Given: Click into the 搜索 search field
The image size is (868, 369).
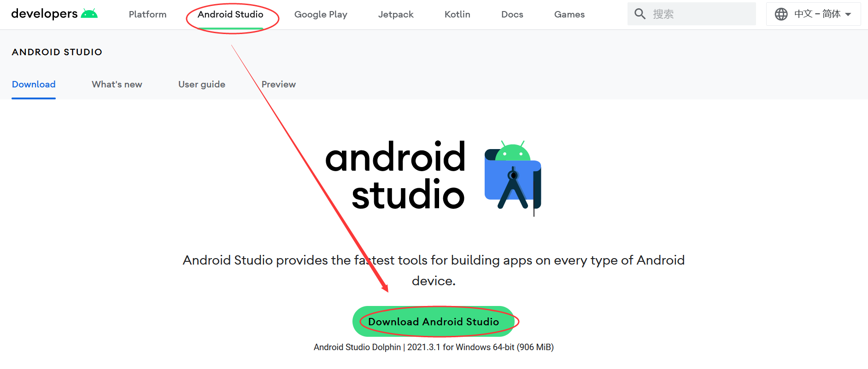Looking at the screenshot, I should [691, 14].
